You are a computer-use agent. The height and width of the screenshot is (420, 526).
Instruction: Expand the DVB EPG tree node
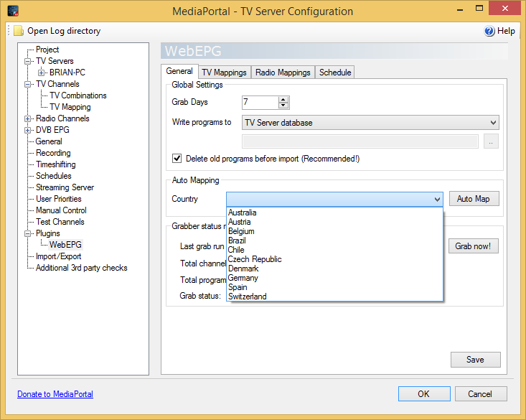tap(27, 130)
